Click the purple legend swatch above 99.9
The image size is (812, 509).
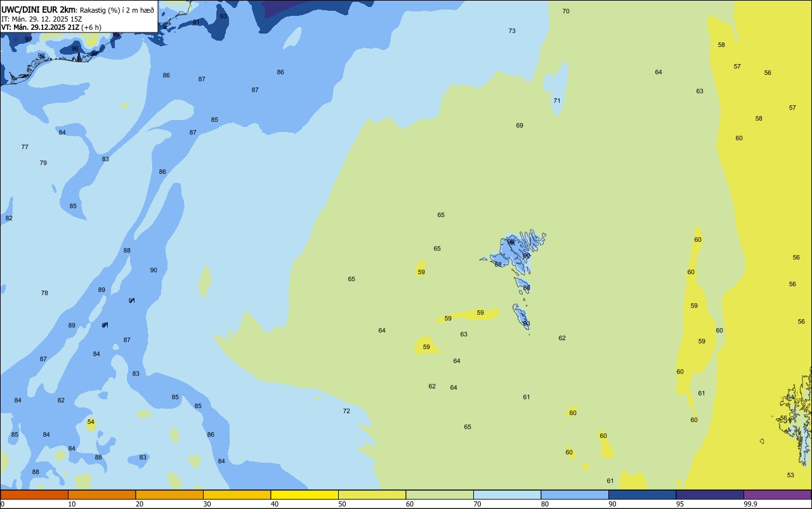point(777,494)
